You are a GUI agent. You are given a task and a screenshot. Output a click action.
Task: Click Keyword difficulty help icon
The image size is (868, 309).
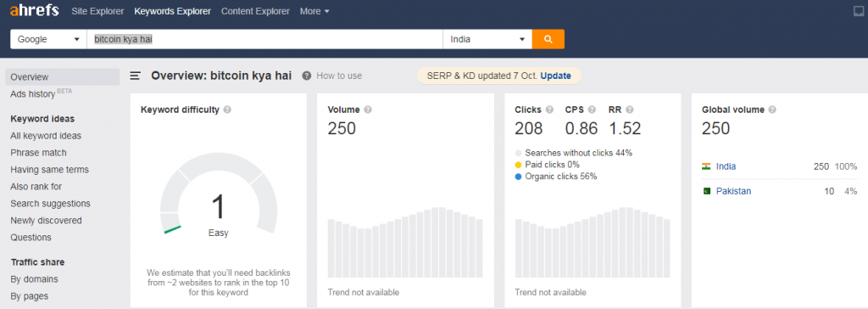pyautogui.click(x=227, y=110)
